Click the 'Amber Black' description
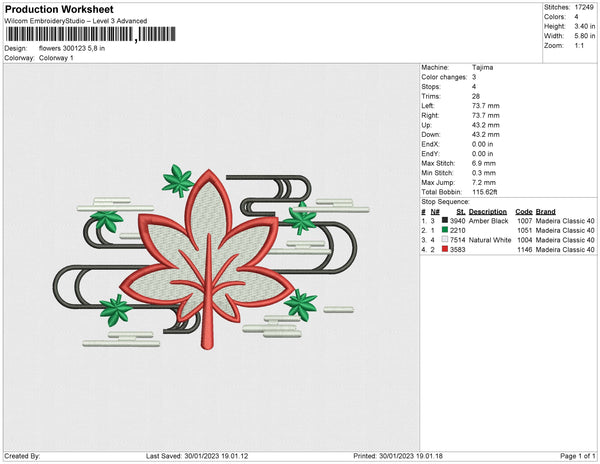600x464 pixels. click(489, 221)
